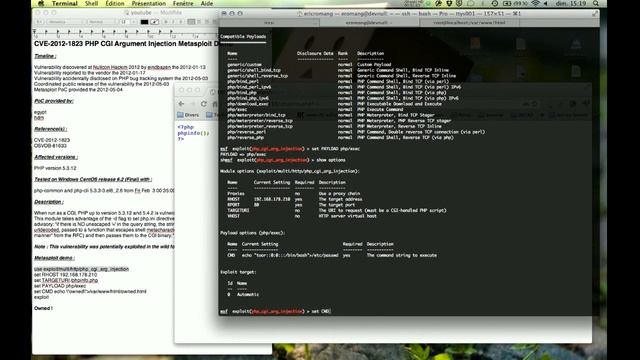Open the Shell menu
The image size is (640, 360).
point(91,4)
